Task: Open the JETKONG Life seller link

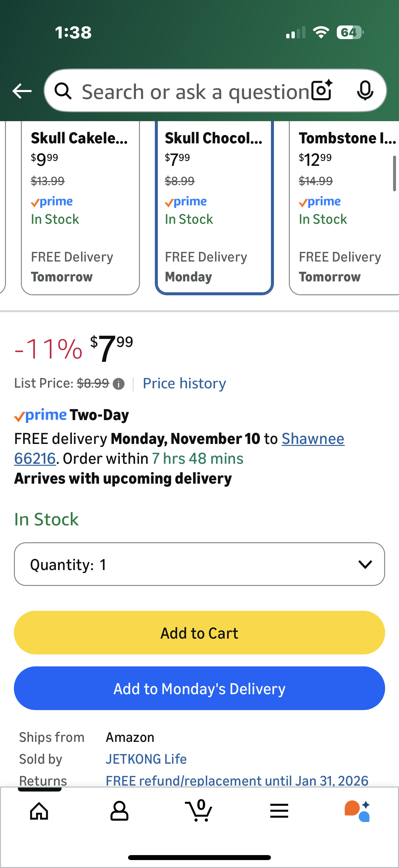Action: click(x=146, y=759)
